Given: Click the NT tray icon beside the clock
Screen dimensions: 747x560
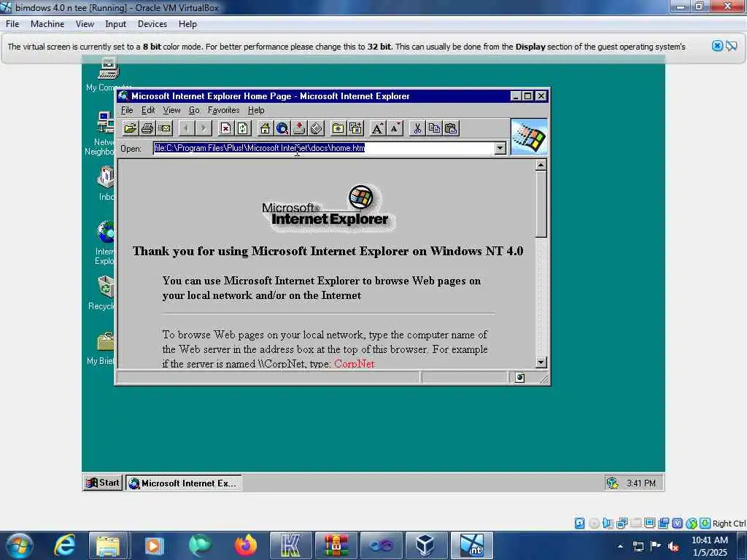Looking at the screenshot, I should click(x=612, y=483).
